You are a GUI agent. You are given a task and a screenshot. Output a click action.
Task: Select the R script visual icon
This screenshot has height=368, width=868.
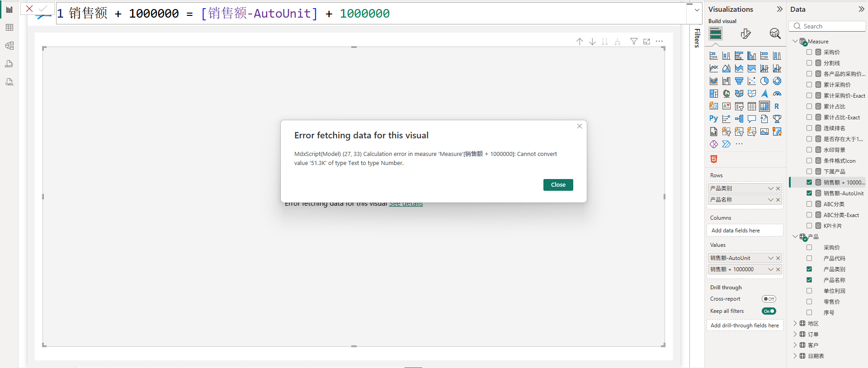click(777, 106)
